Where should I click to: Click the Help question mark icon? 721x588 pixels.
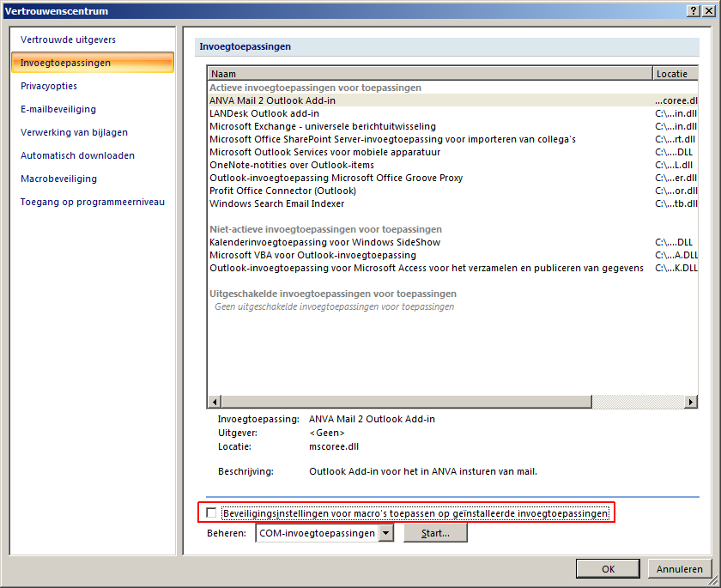click(x=692, y=10)
